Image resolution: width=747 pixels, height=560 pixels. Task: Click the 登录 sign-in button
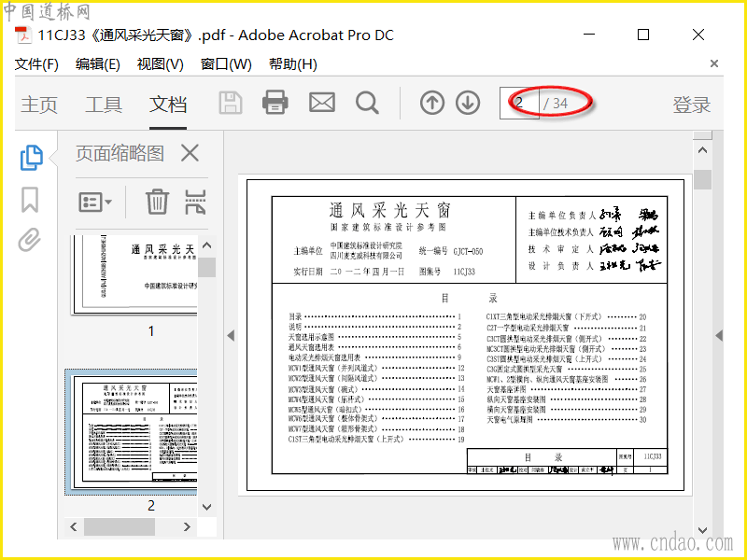tap(691, 105)
